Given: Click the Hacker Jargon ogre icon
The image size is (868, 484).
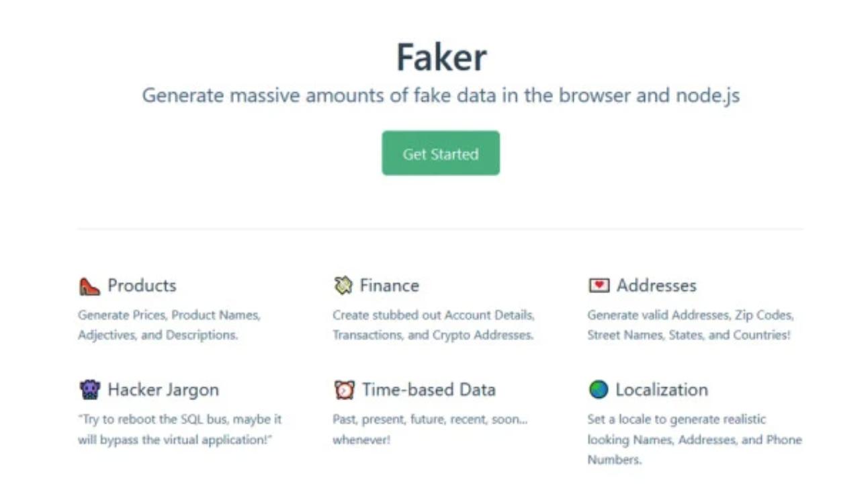Looking at the screenshot, I should [91, 389].
